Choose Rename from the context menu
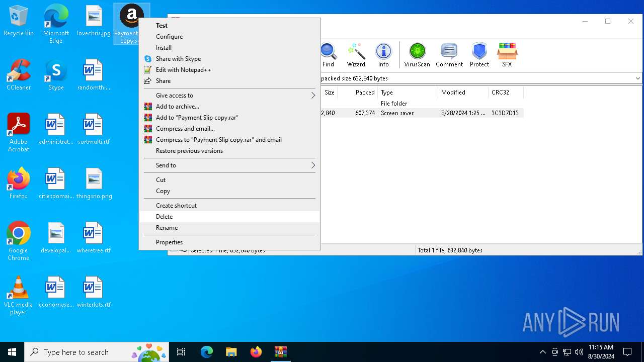Viewport: 644px width, 362px height. [x=229, y=228]
